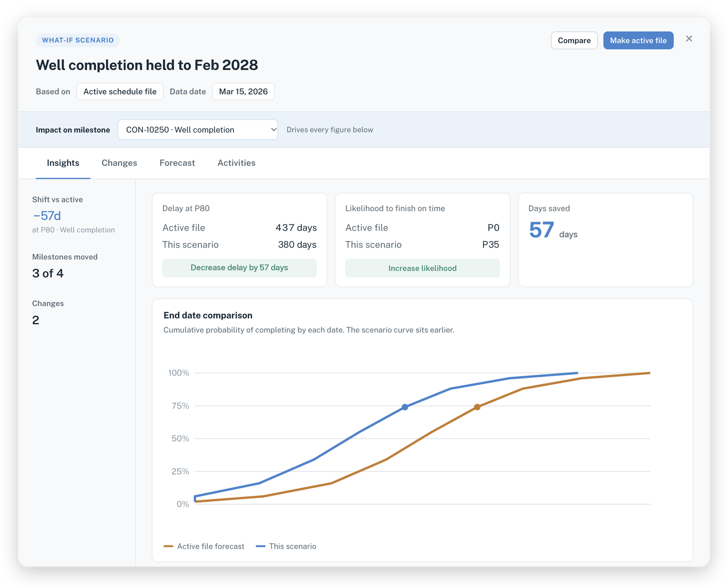
Task: Close the what-if scenario dialog
Action: pos(689,39)
